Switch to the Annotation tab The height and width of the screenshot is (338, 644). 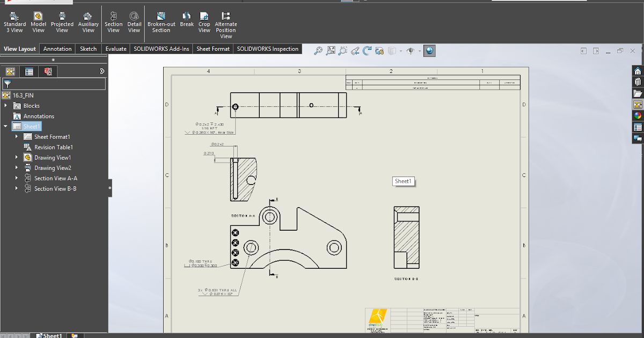57,48
